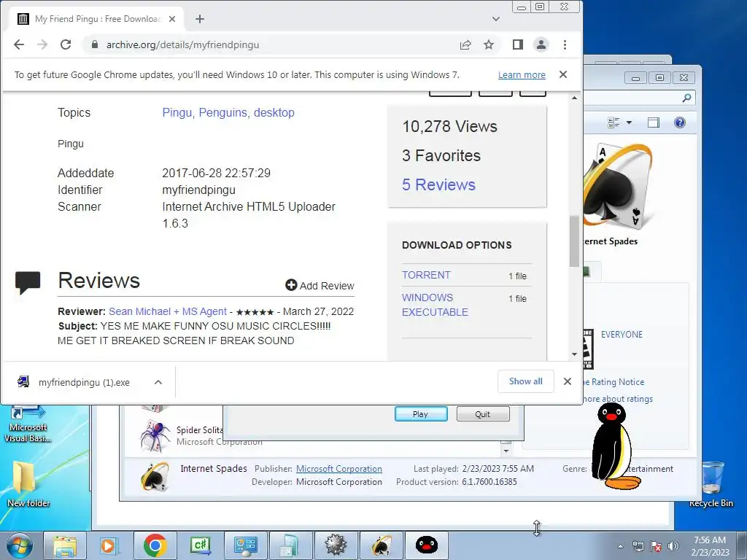Open more about ratings link
This screenshot has height=560, width=747.
tap(618, 399)
